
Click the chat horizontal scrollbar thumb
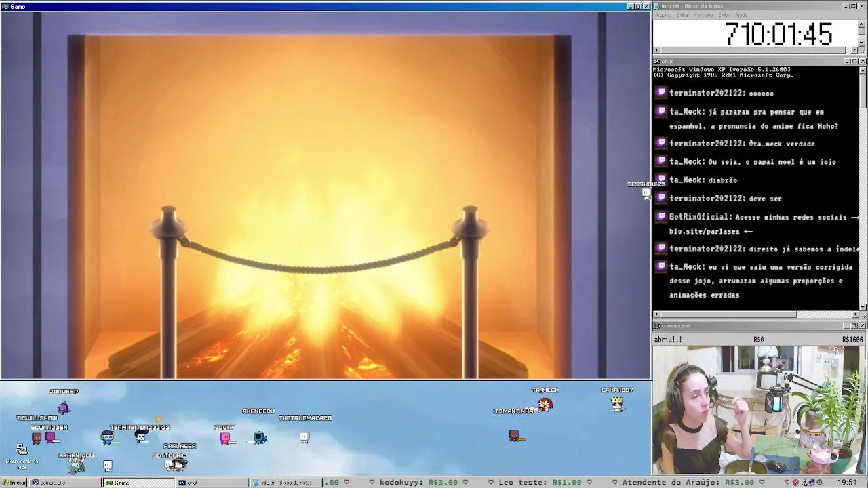728,314
